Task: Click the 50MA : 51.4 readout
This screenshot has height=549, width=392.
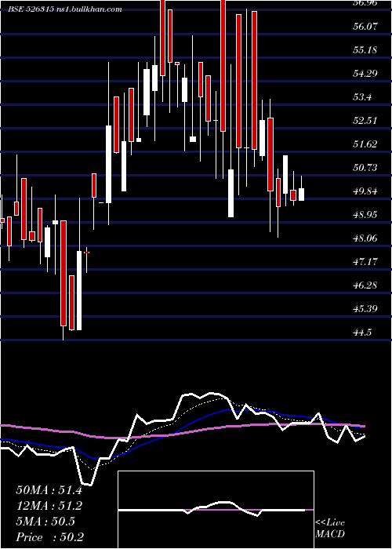Action: [x=49, y=490]
